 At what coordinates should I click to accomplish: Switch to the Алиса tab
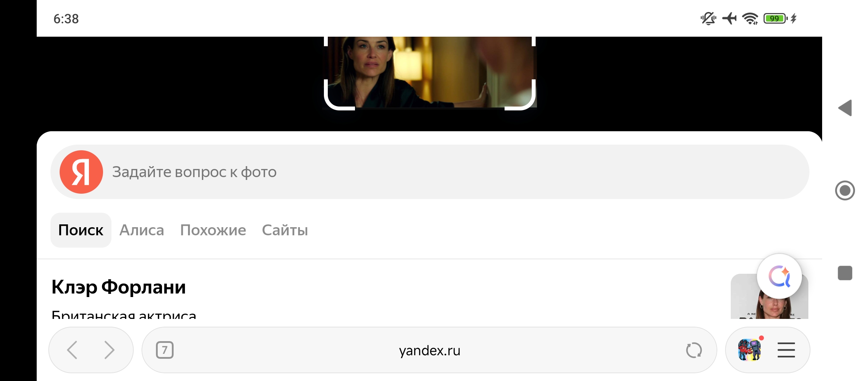click(x=142, y=230)
